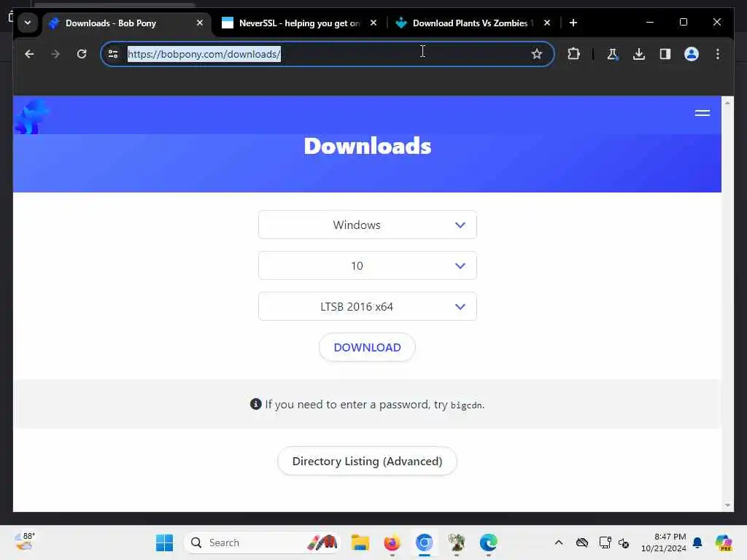Expand the version 10 dropdown
747x560 pixels.
point(368,265)
